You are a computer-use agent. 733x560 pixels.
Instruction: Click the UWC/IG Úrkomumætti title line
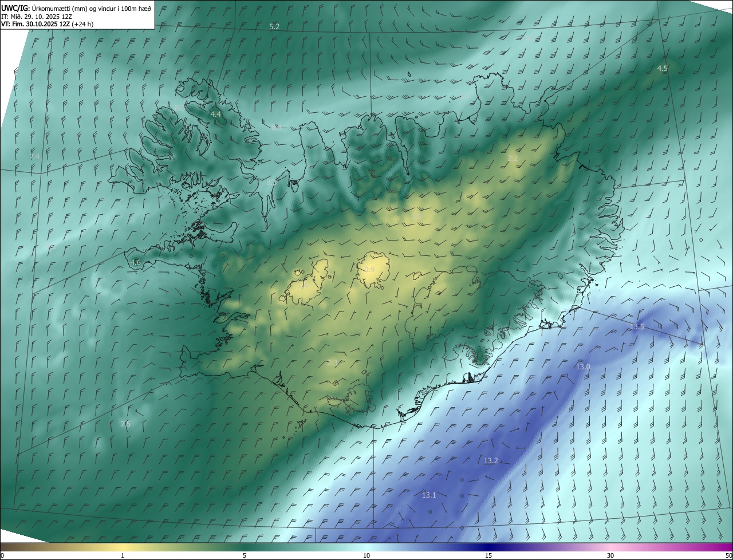[x=76, y=8]
